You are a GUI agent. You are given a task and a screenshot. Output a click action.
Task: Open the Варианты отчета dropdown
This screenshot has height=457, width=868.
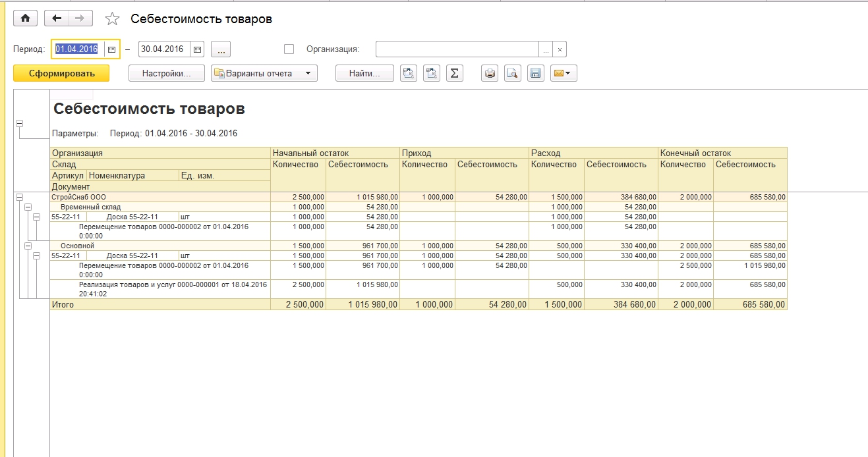264,74
